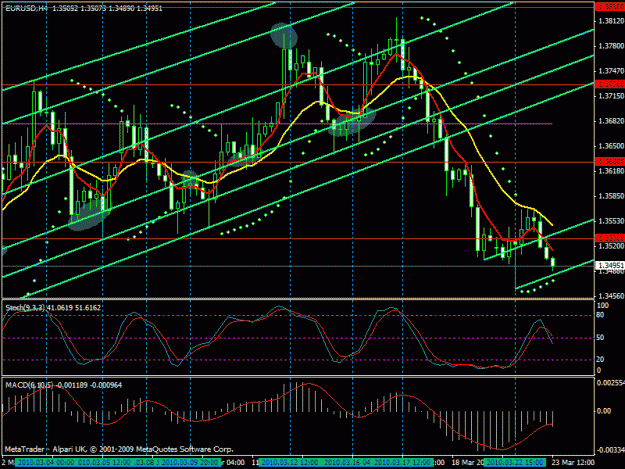Click the 2010.03.17 12:00 date marker
Screen dimensions: 625x469
pos(403,463)
